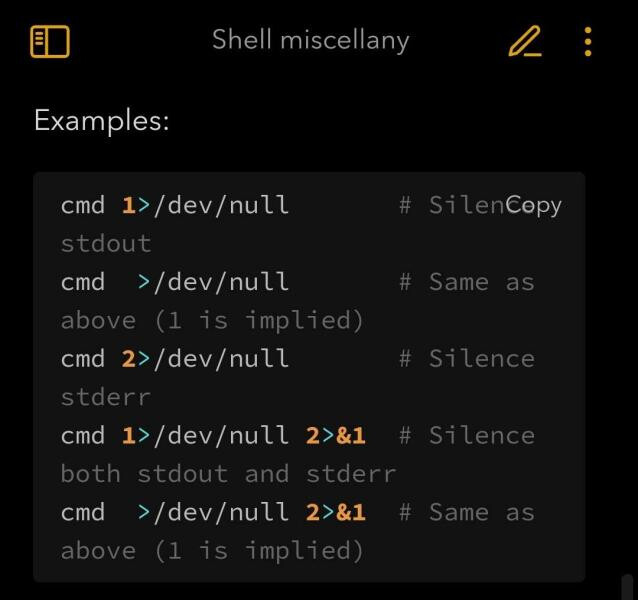Click the last cmd >/dev/null 2>&1 line
The image size is (638, 600).
(x=213, y=513)
